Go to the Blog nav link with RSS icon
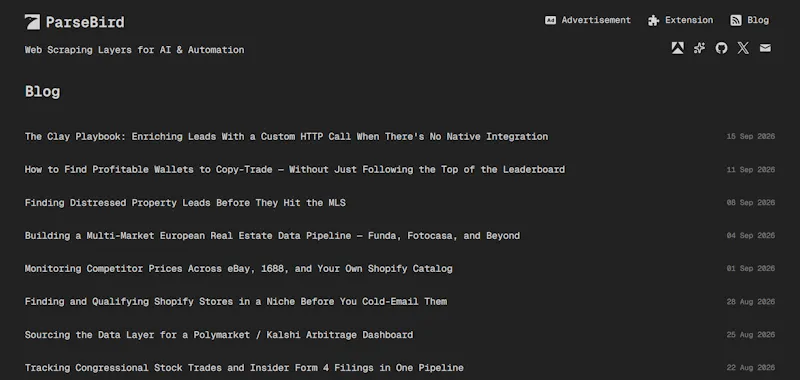Viewport: 800px width, 380px height. pos(749,20)
